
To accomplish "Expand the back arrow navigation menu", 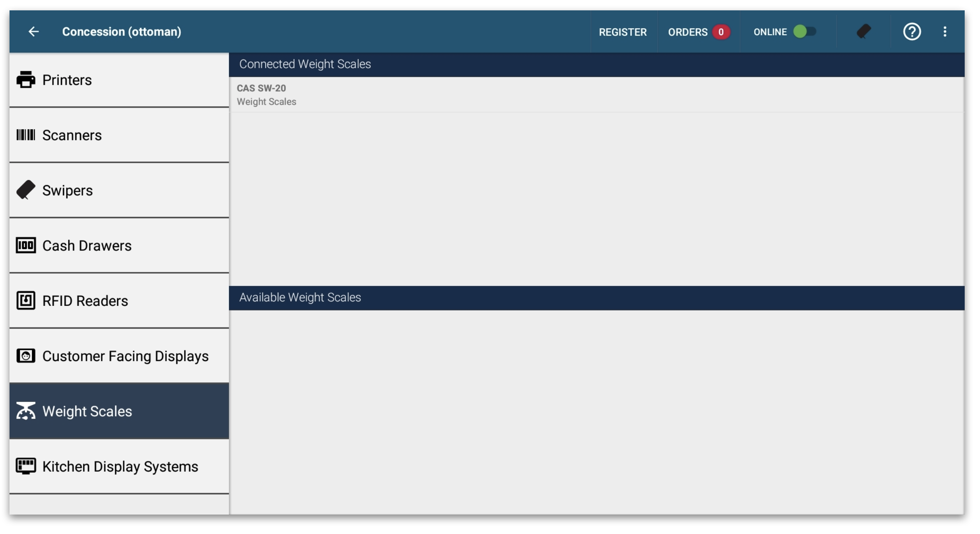I will [33, 31].
